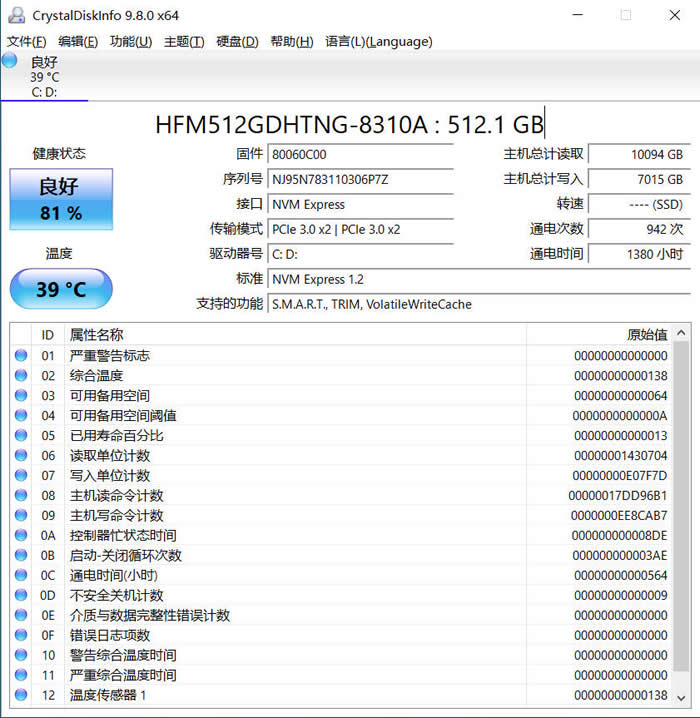Screen dimensions: 700x718
Task: Click the scrollbar up arrow in attribute list
Action: [682, 334]
